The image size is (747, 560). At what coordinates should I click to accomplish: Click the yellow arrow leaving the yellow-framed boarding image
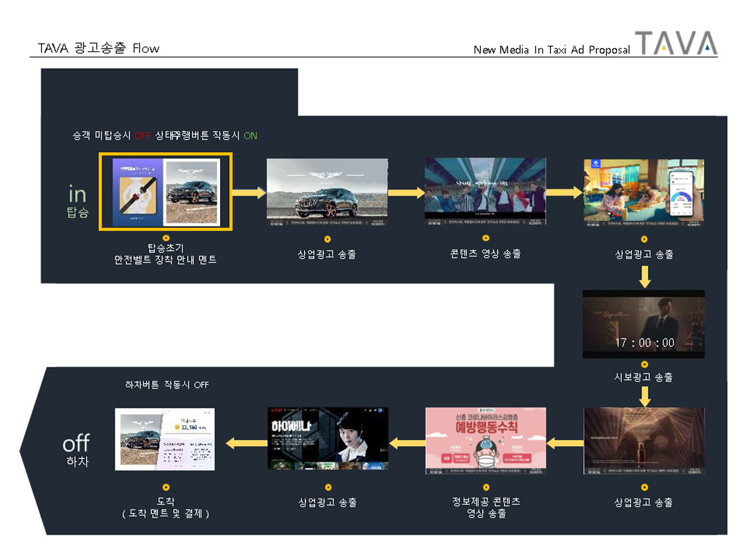click(x=249, y=192)
